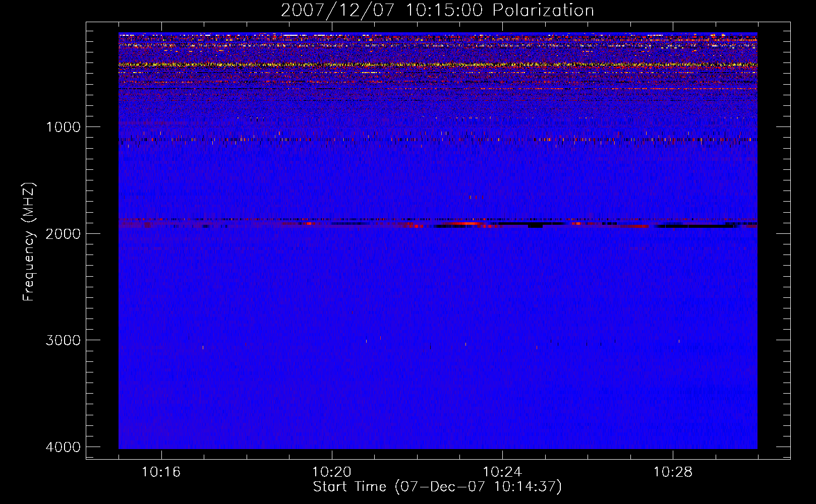The width and height of the screenshot is (816, 504).
Task: Click the 4000 frequency tick label
Action: [x=63, y=447]
